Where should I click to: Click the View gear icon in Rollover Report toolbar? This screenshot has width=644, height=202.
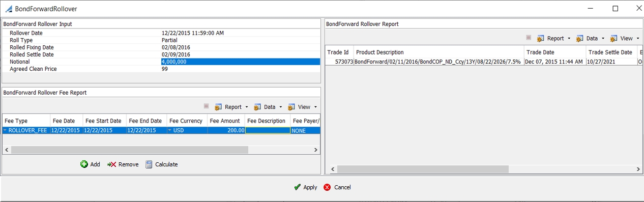614,38
